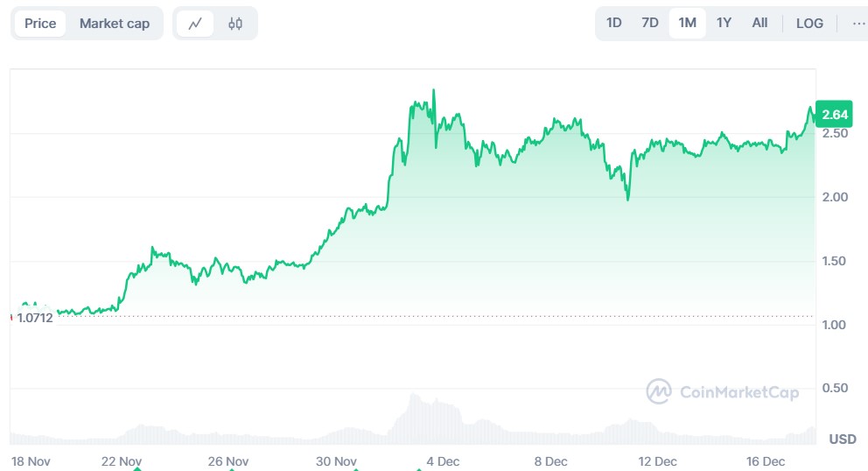Toggle LOG scale on the chart
The height and width of the screenshot is (471, 868).
(x=809, y=24)
